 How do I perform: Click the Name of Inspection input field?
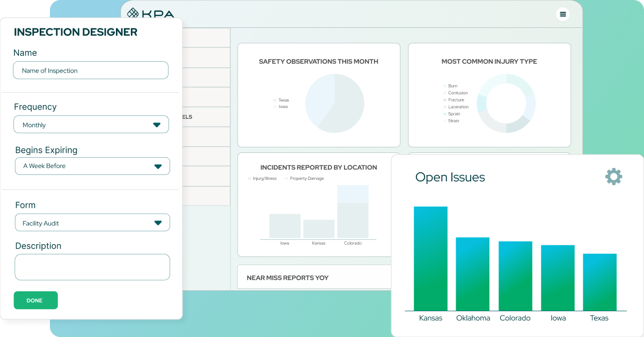[x=90, y=70]
